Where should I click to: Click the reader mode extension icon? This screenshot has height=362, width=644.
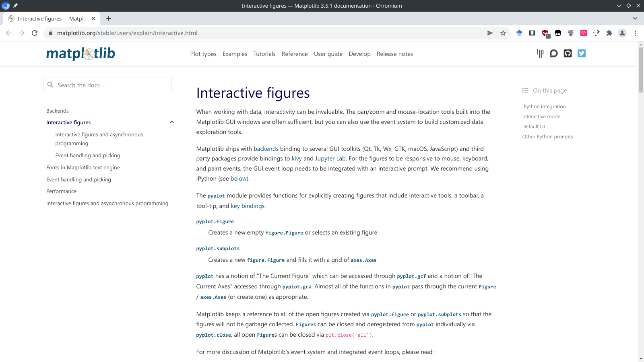pyautogui.click(x=532, y=33)
